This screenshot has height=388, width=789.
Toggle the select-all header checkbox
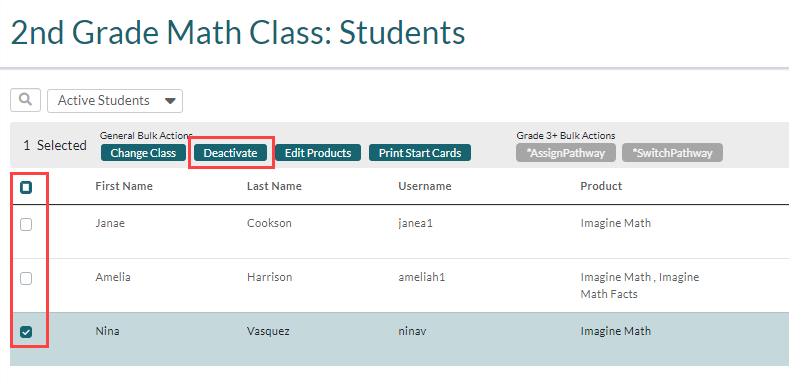click(x=26, y=188)
